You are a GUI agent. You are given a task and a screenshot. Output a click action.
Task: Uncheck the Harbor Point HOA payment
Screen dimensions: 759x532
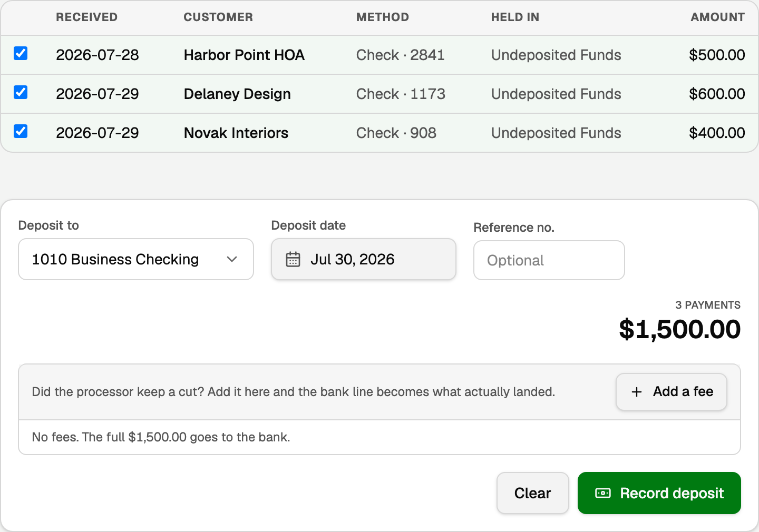[21, 53]
